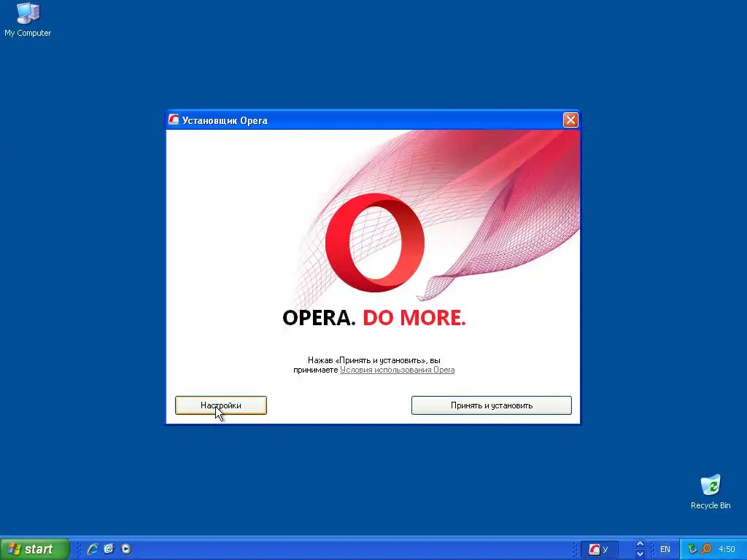Click the orange magnifier tray icon
Screen dimensions: 747x560
pyautogui.click(x=706, y=549)
